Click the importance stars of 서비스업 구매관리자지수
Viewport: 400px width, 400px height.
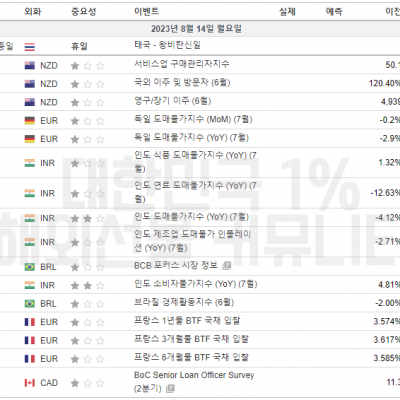[88, 66]
